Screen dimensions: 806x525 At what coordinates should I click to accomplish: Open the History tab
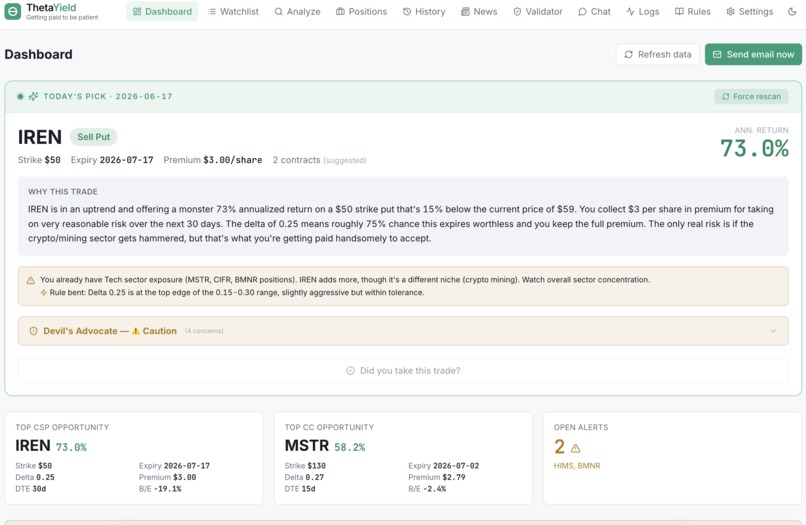click(x=424, y=11)
